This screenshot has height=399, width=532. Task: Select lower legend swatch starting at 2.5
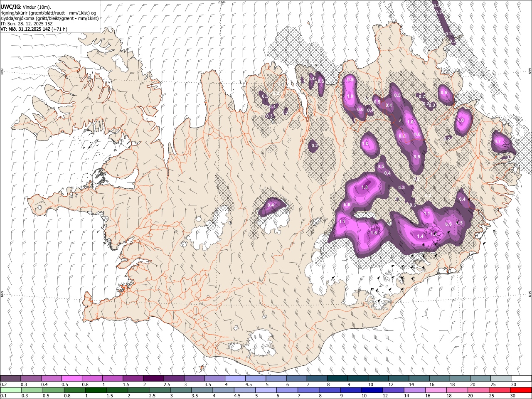pyautogui.click(x=159, y=390)
